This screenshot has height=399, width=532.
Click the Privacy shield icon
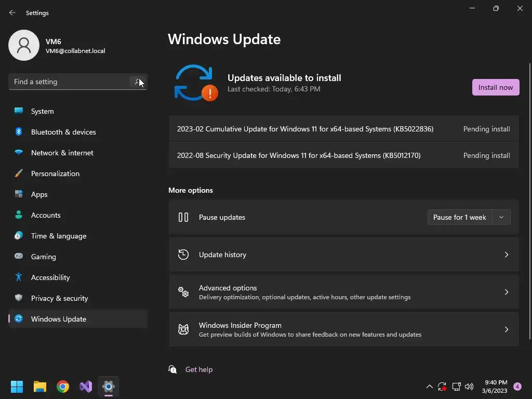coord(19,298)
